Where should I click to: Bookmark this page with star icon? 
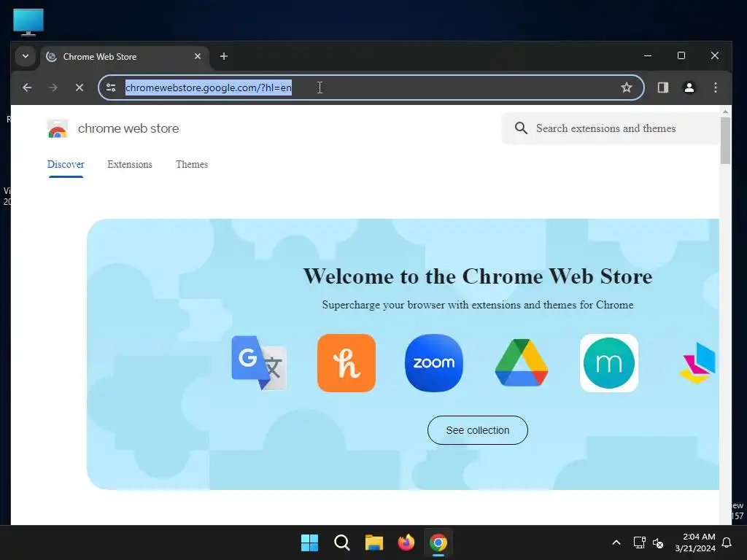click(x=627, y=87)
